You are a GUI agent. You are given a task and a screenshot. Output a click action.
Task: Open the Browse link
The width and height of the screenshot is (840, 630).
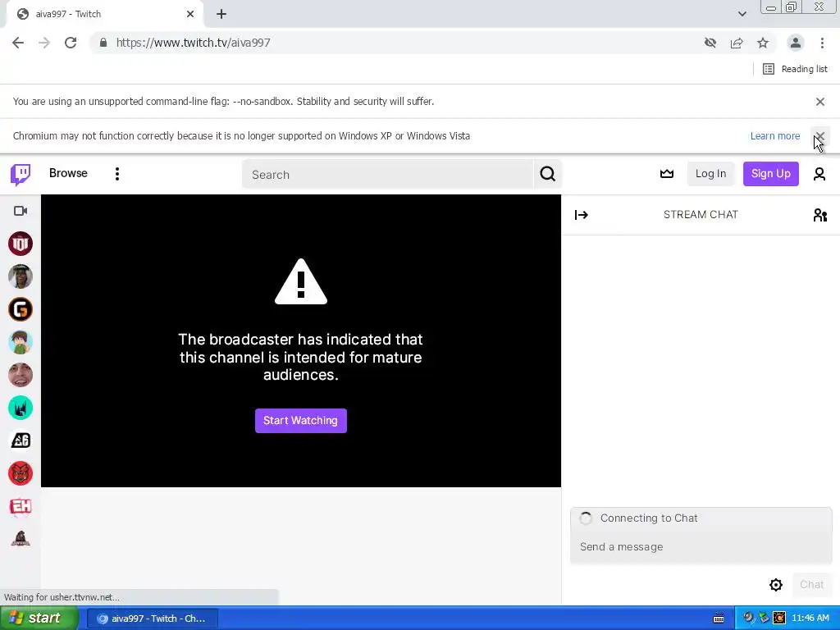tap(68, 173)
